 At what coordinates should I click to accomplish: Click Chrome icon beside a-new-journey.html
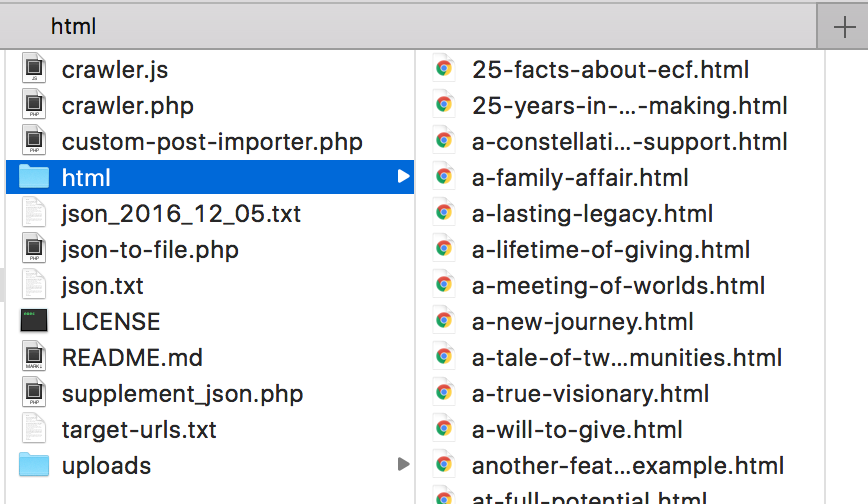click(x=443, y=320)
